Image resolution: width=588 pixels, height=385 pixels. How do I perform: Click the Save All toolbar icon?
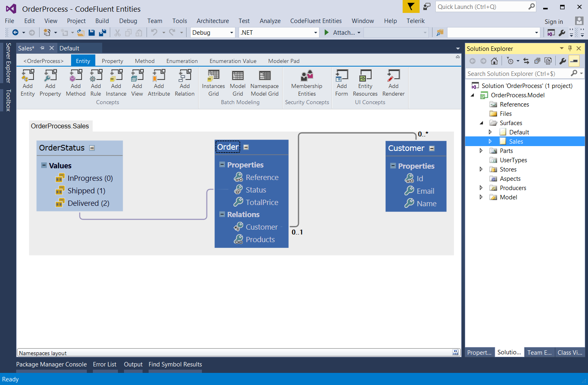click(103, 33)
